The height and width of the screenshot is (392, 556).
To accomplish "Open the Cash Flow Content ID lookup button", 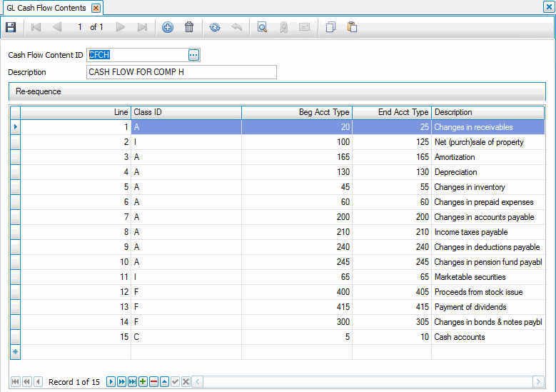I will point(193,55).
